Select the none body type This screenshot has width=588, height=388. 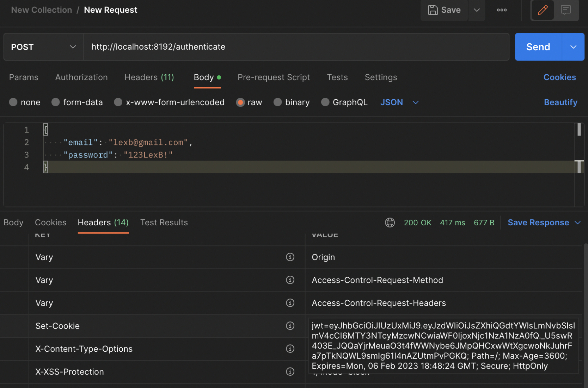(x=13, y=102)
